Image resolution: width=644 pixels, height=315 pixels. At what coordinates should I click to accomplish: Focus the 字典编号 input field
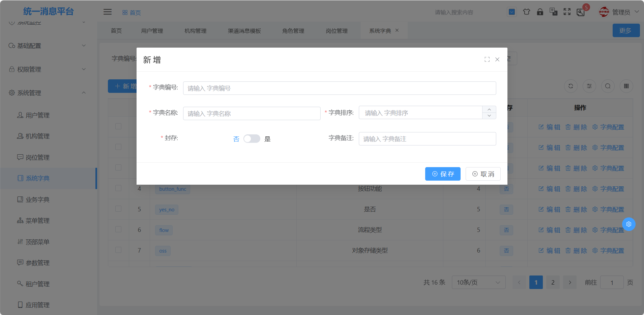tap(340, 88)
